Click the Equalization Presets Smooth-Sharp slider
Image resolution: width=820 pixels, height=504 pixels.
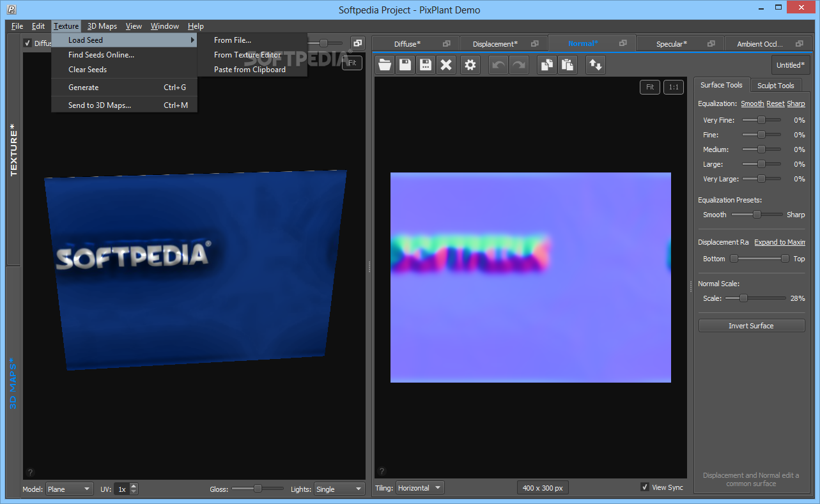pyautogui.click(x=757, y=215)
